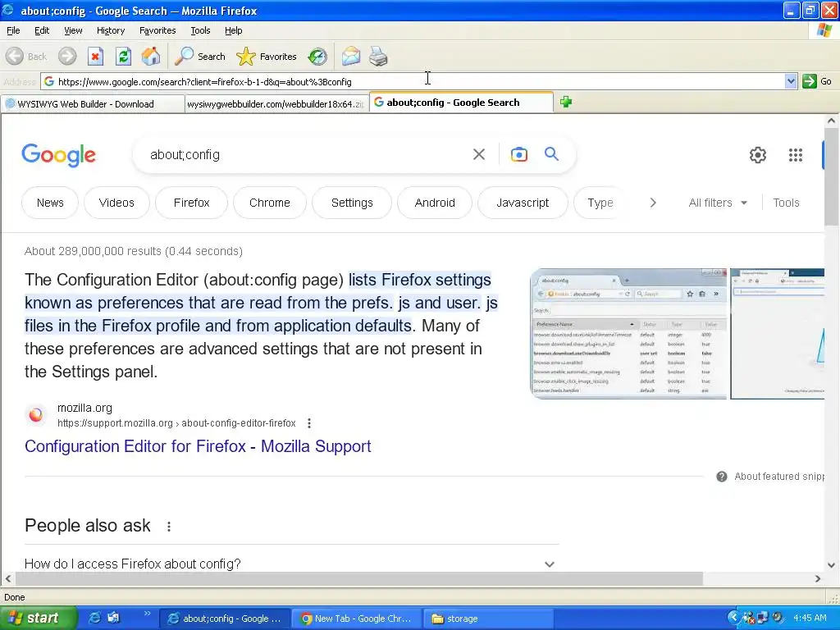Click vertical scrollbar down arrow
Image resolution: width=840 pixels, height=630 pixels.
(x=832, y=564)
